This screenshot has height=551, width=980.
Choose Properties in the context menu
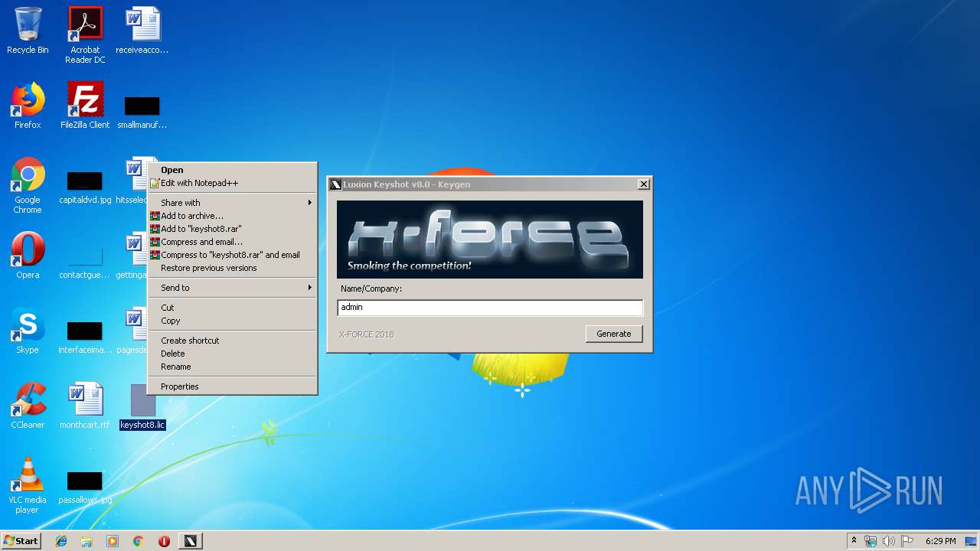tap(232, 386)
